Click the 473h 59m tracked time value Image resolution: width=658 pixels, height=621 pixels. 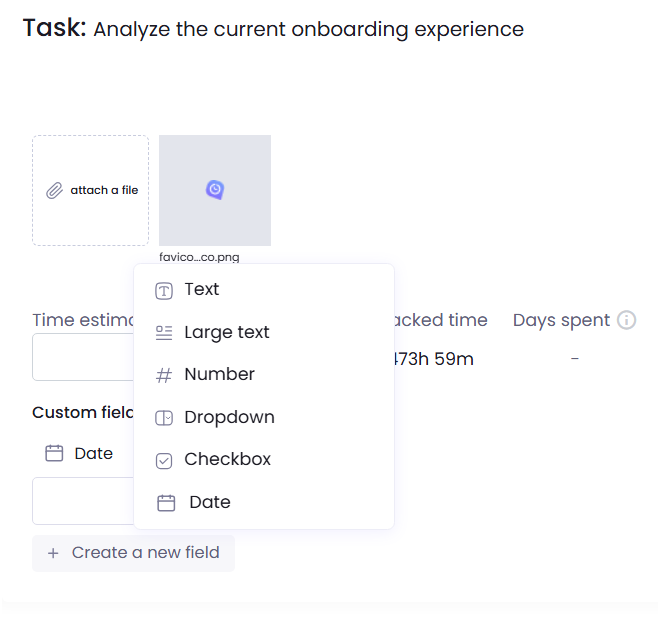point(432,358)
